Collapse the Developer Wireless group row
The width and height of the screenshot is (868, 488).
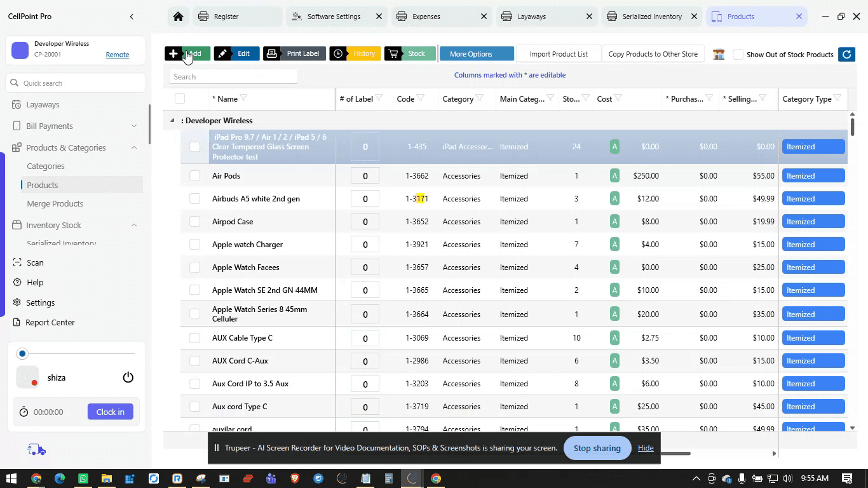click(172, 121)
